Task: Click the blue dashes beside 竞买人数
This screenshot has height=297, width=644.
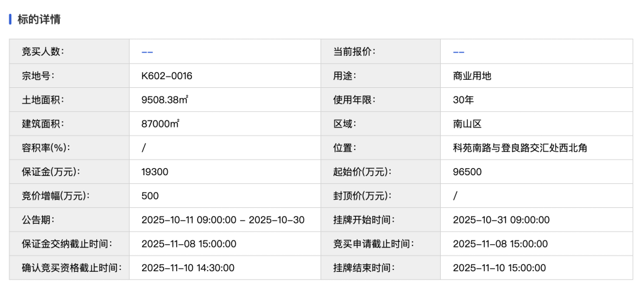Action: [x=148, y=51]
